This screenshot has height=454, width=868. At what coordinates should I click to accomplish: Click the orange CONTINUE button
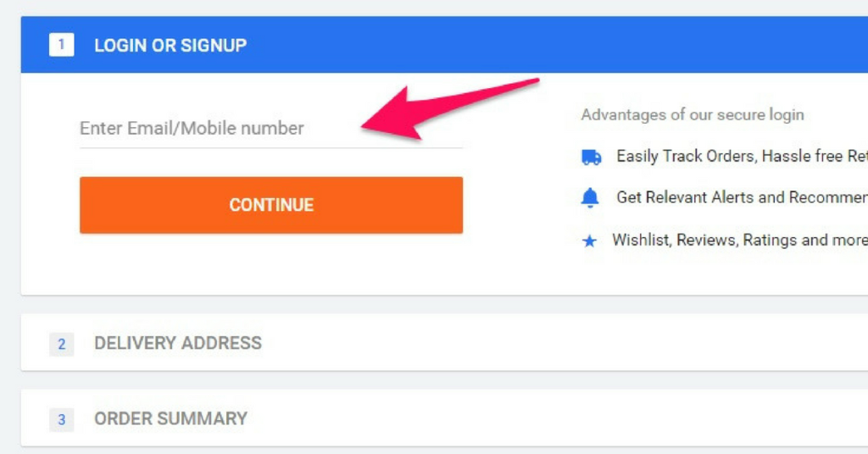271,205
